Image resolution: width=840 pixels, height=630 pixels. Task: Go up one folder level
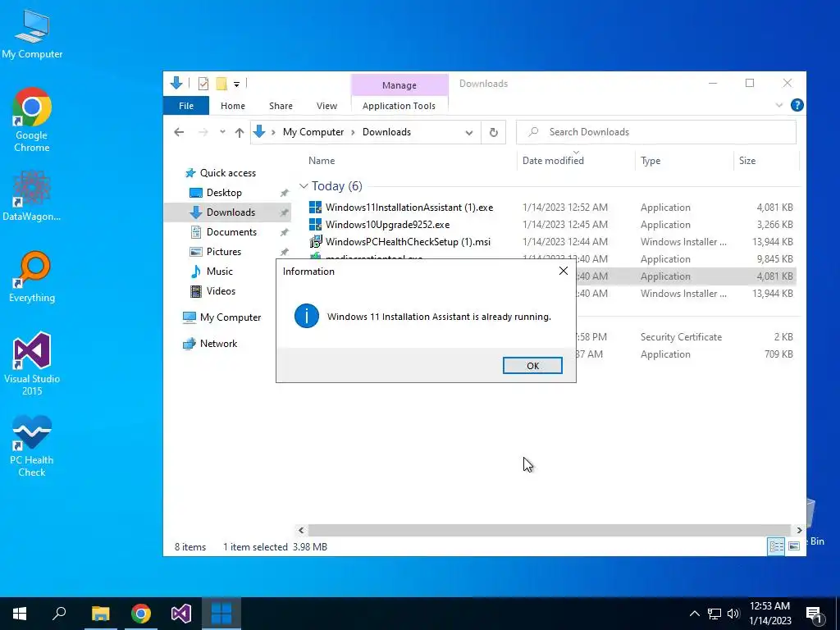coord(239,132)
